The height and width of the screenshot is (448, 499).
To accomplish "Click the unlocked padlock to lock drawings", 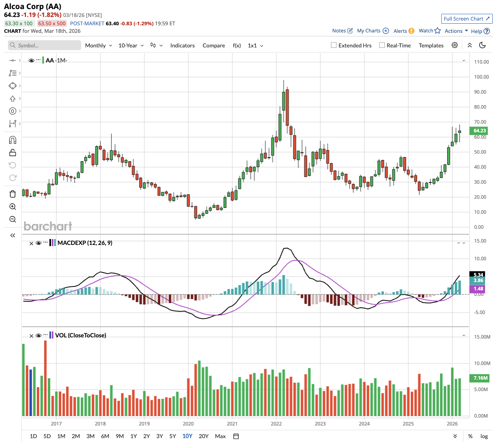I will tap(12, 152).
